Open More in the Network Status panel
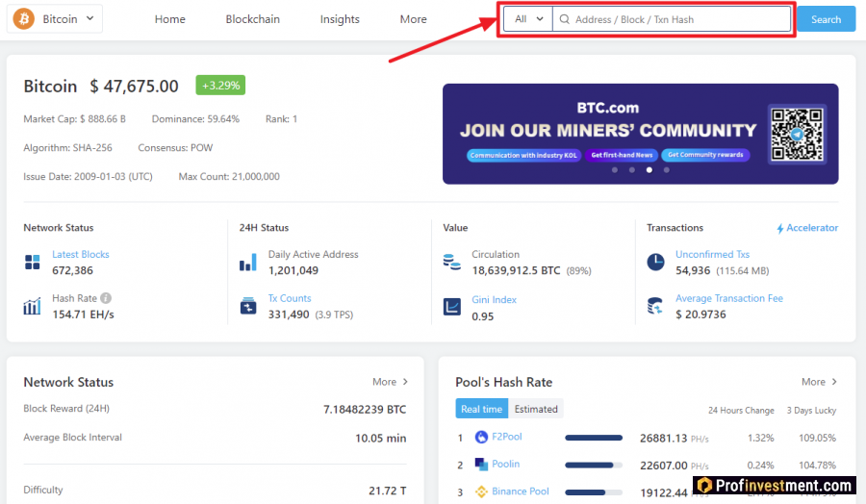Image resolution: width=866 pixels, height=504 pixels. 390,382
